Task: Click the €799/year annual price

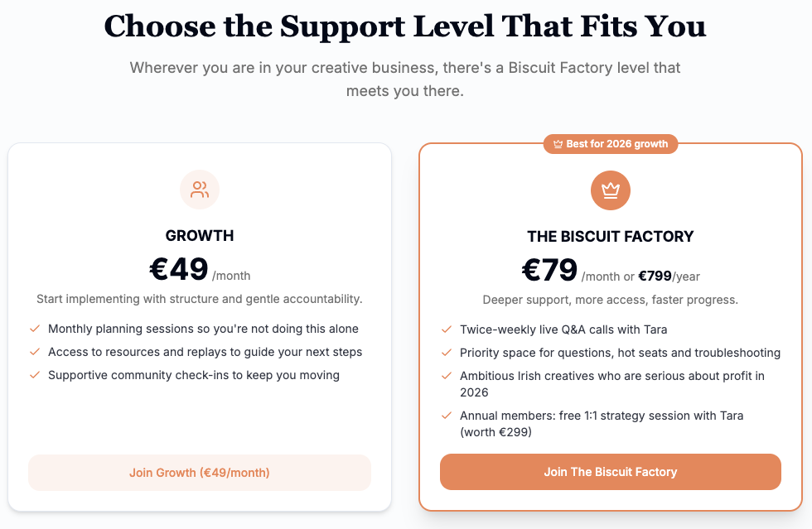Action: pos(670,276)
